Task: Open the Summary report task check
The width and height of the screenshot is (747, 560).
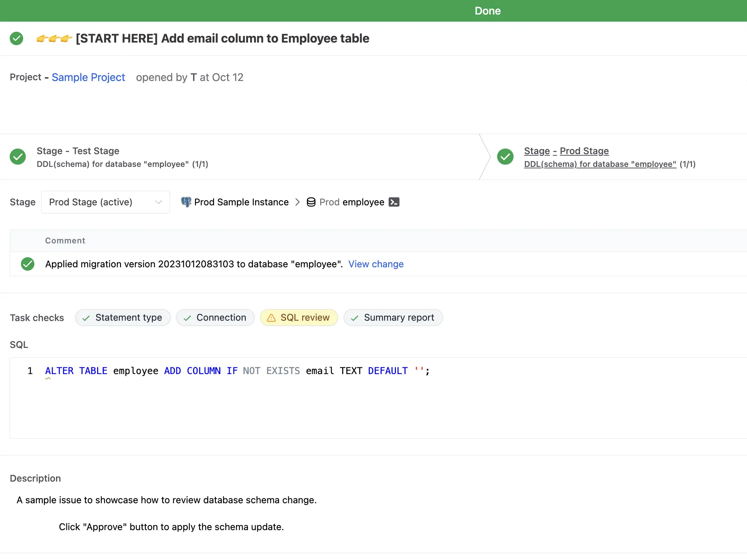Action: (x=393, y=318)
